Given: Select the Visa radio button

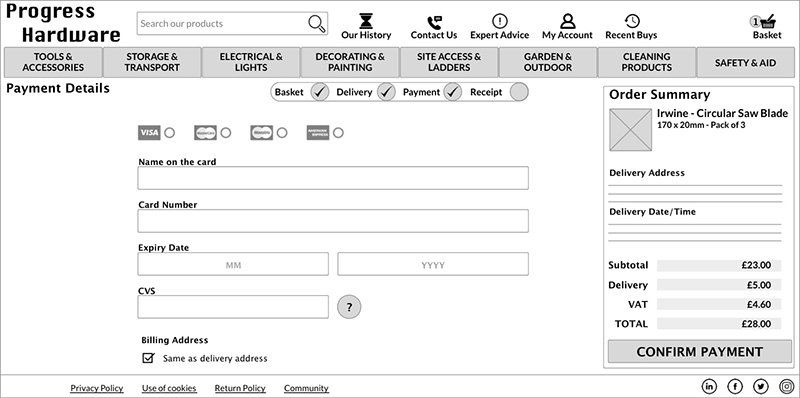Looking at the screenshot, I should tap(169, 133).
